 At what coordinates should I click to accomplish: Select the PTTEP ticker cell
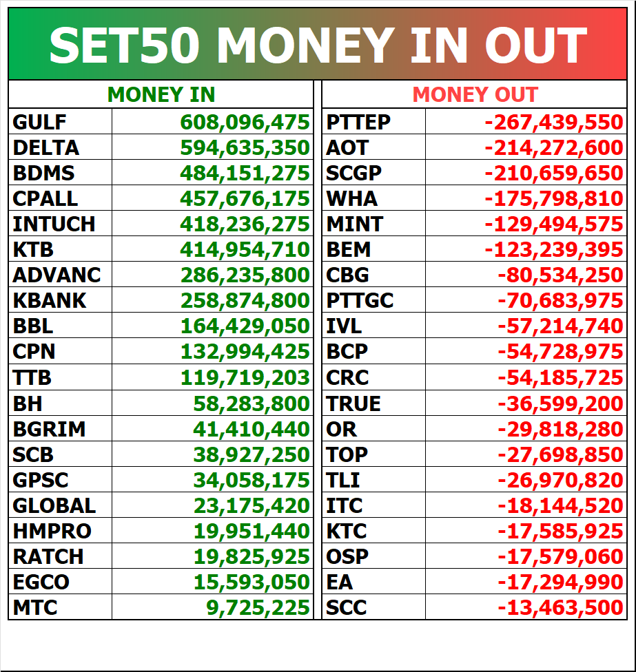click(373, 122)
